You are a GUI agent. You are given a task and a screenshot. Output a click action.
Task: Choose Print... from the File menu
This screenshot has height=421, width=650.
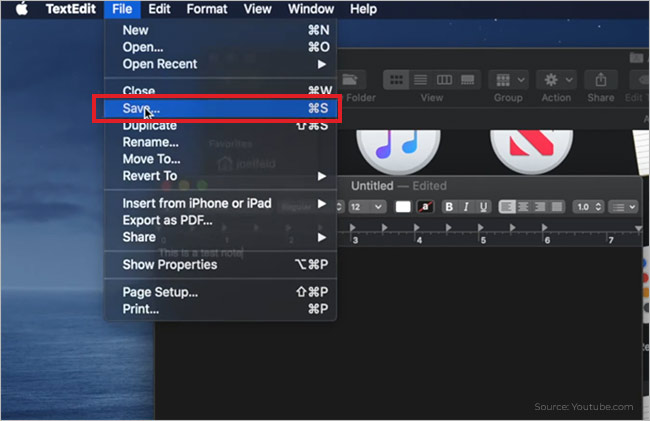(x=221, y=309)
